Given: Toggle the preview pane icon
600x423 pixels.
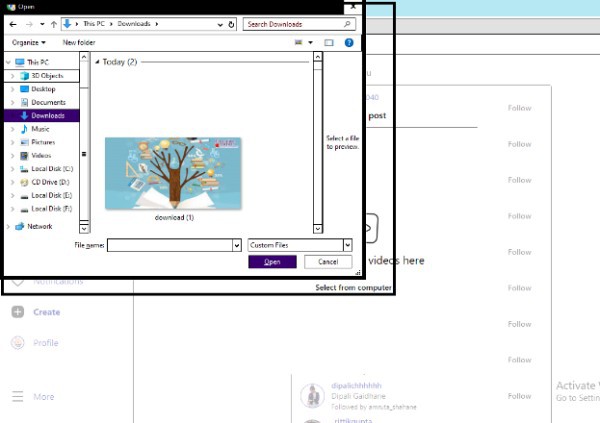Looking at the screenshot, I should (329, 42).
